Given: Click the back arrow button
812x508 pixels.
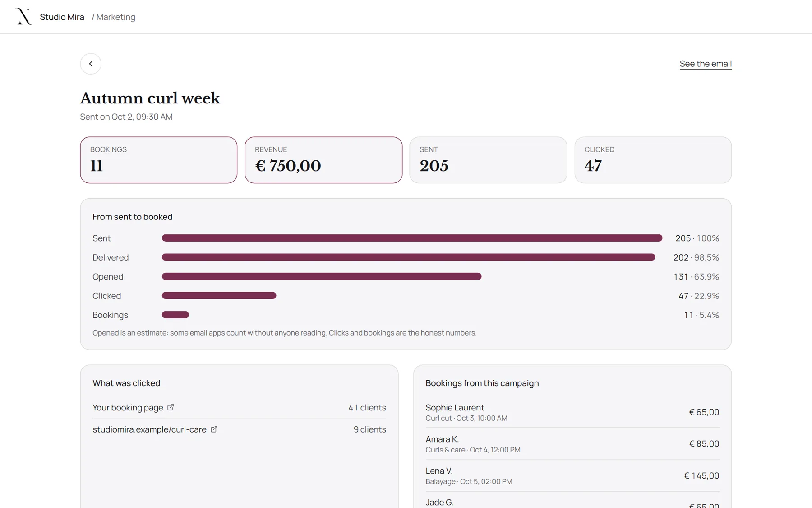Looking at the screenshot, I should pos(91,64).
